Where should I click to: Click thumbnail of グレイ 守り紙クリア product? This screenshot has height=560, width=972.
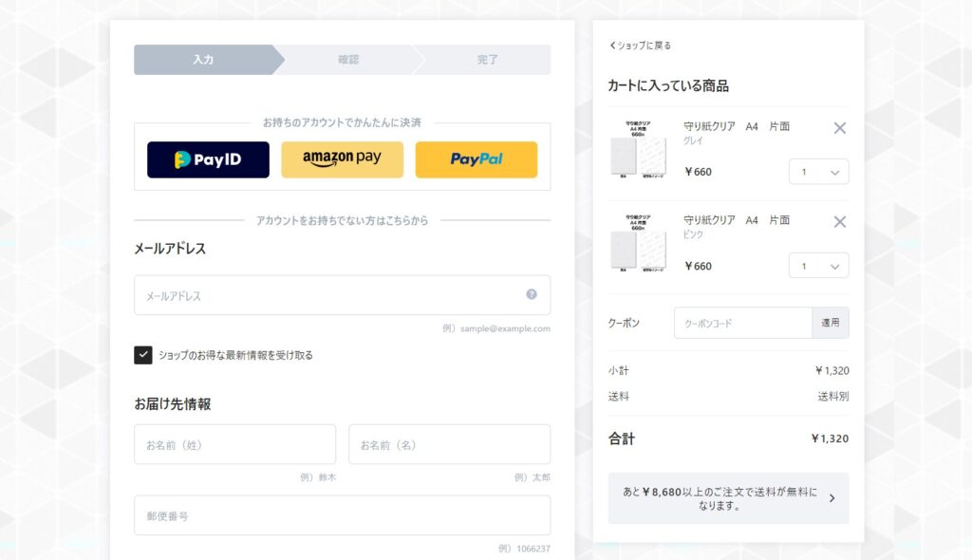coord(639,149)
